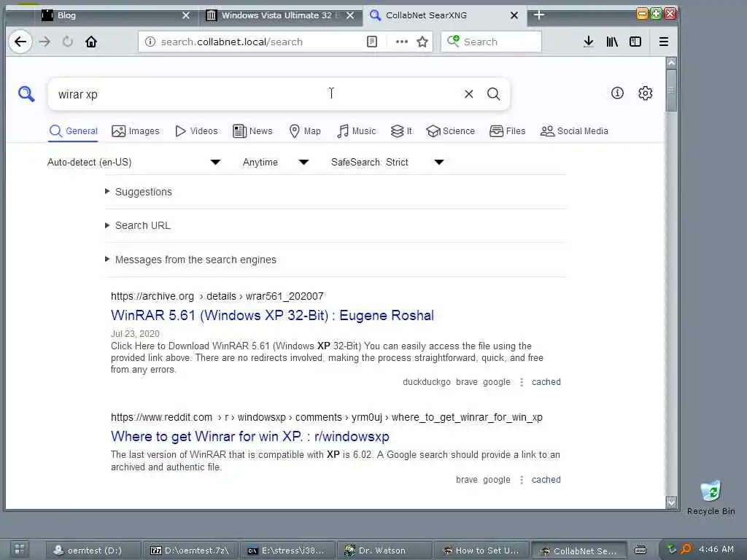Open E:\stress command prompt taskbar button
The image size is (747, 560).
point(287,551)
